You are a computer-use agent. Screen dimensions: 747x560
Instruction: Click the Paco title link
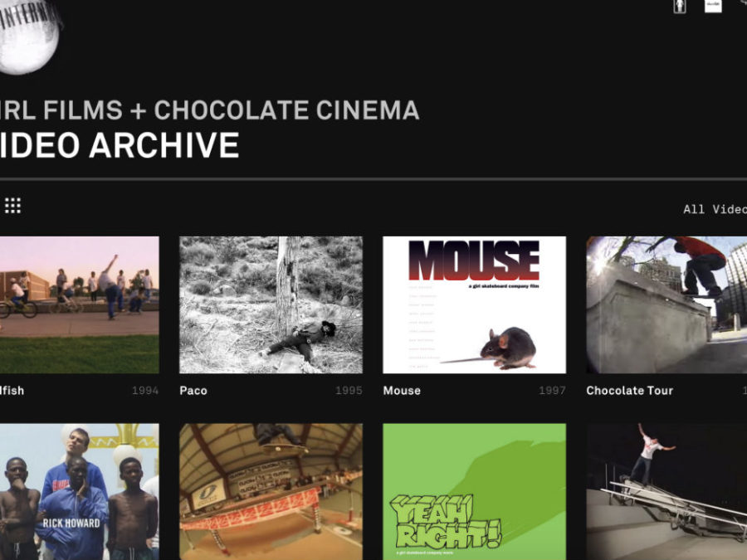pyautogui.click(x=193, y=391)
